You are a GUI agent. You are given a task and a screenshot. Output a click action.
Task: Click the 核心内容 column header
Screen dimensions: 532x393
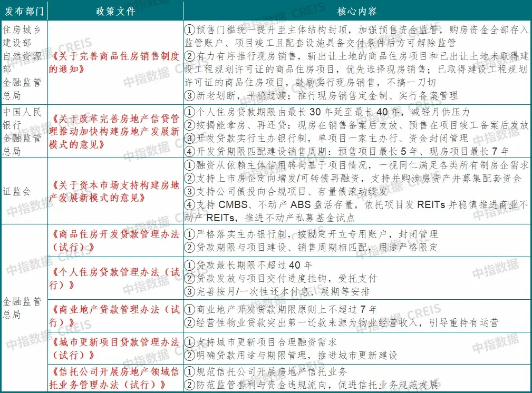tap(357, 11)
